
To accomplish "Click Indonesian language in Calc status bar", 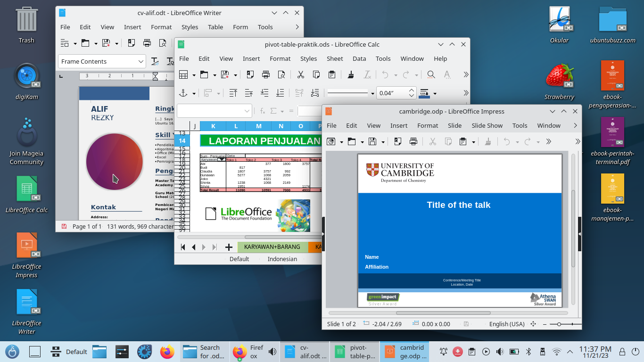I will coord(282,259).
